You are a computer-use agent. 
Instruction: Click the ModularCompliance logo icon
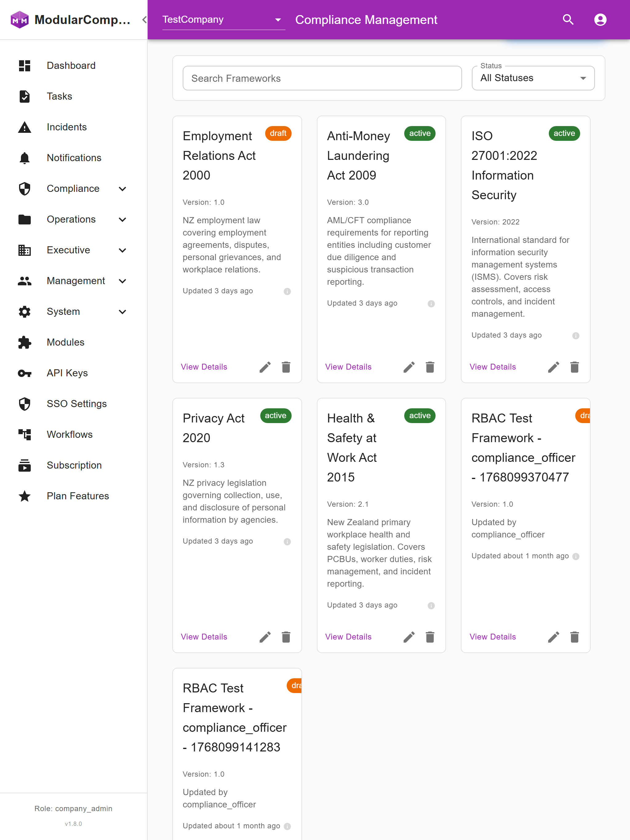click(20, 20)
